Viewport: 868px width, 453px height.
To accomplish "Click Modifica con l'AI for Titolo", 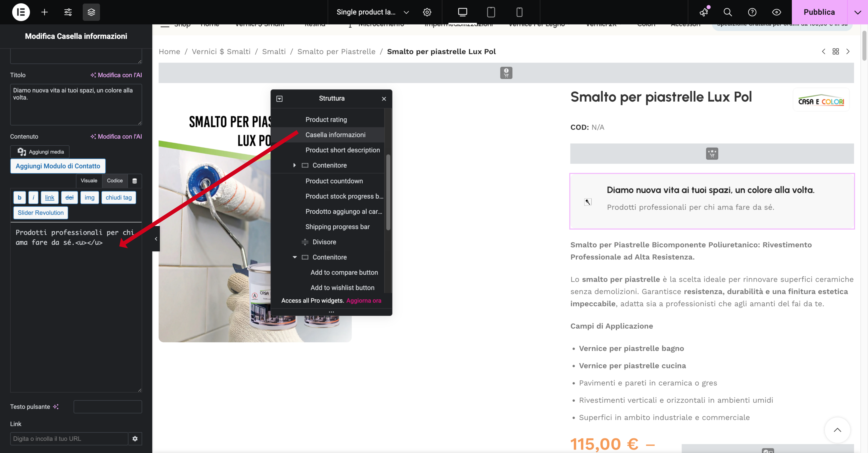I will pyautogui.click(x=116, y=75).
